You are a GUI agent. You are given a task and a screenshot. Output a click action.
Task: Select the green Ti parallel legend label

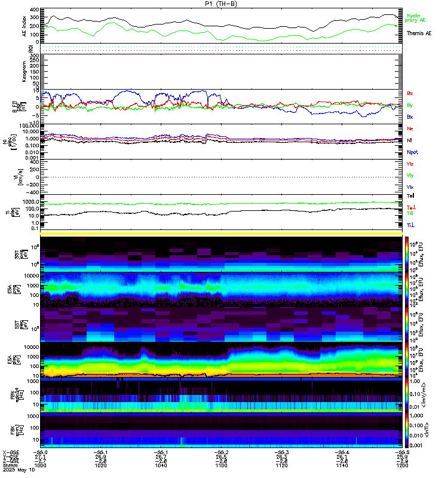click(x=410, y=213)
